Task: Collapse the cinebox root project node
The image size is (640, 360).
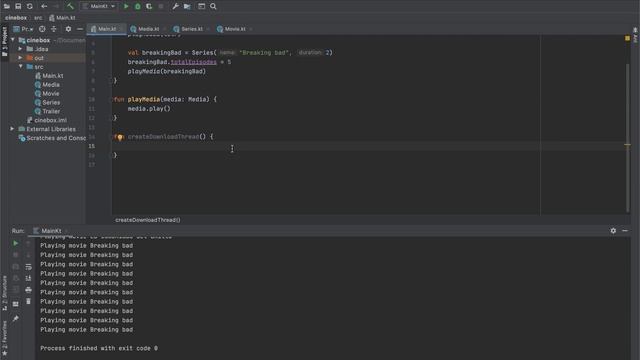Action: point(13,40)
